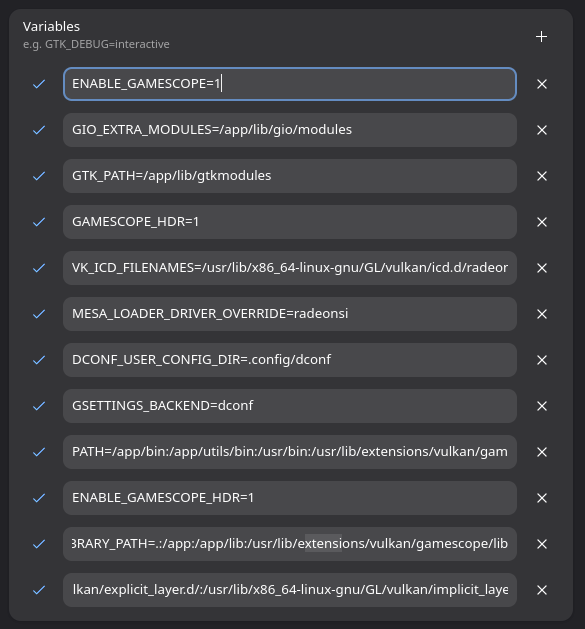Apply checkmark for ENABLE_GAMESCOPE=1 row
This screenshot has height=629, width=585.
(x=39, y=84)
